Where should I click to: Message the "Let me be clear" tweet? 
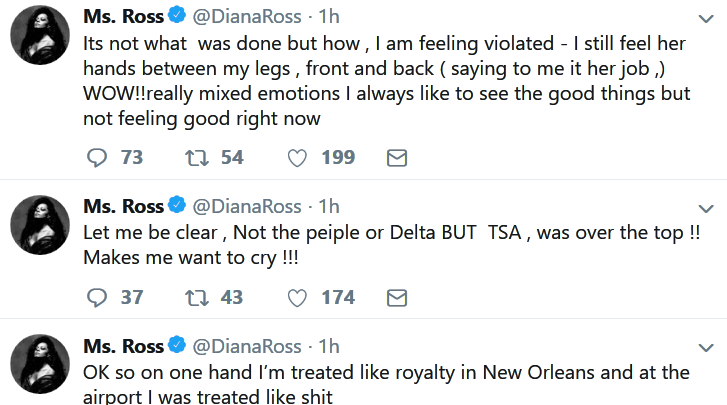pyautogui.click(x=396, y=297)
